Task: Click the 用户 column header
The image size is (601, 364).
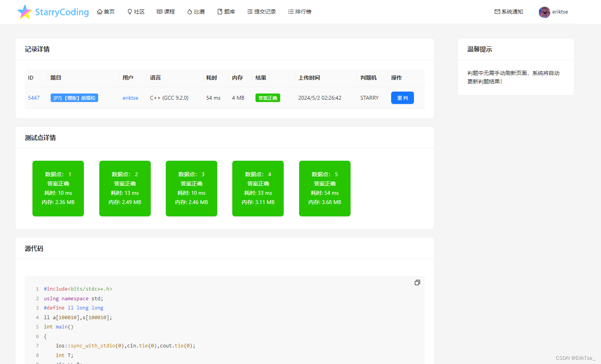Action: pos(128,78)
